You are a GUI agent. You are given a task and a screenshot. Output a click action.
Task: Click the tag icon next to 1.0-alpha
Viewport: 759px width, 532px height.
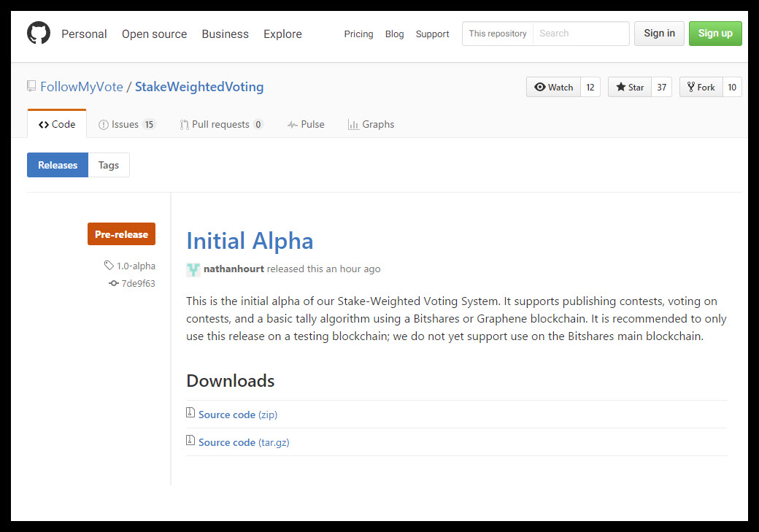pos(109,266)
